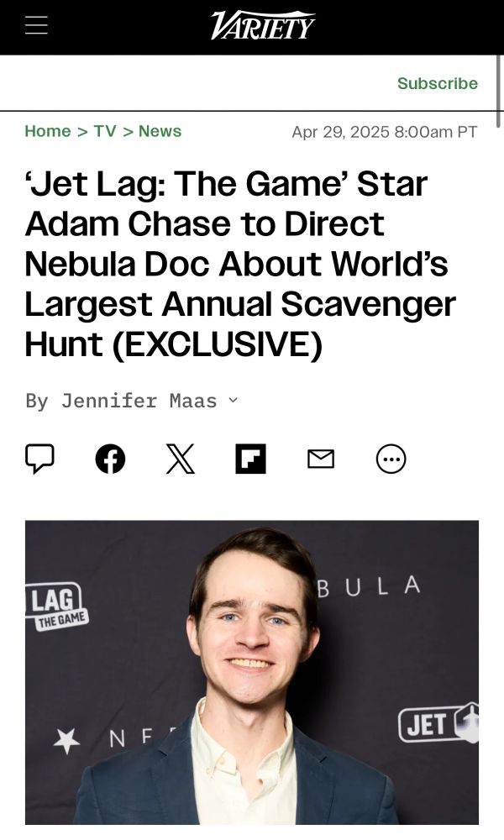Viewport: 504px width, 840px height.
Task: Share article on Facebook
Action: (110, 459)
